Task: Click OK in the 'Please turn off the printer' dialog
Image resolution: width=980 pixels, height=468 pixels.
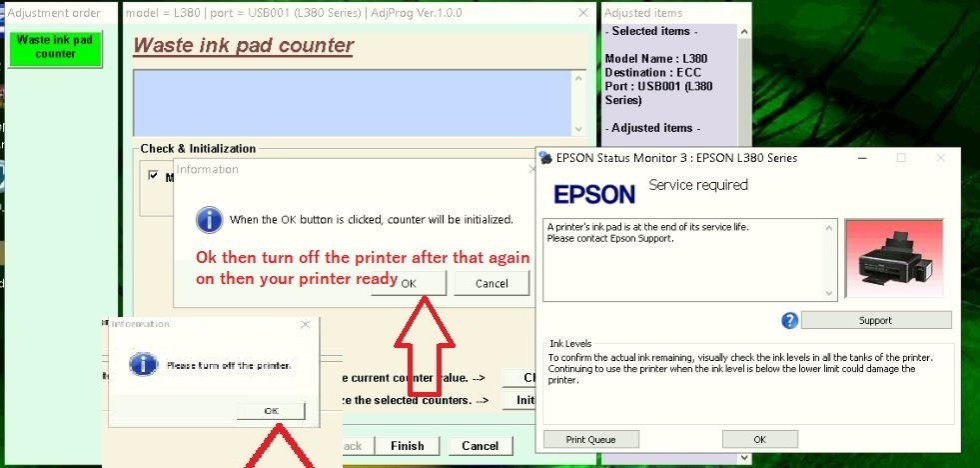Action: (271, 411)
